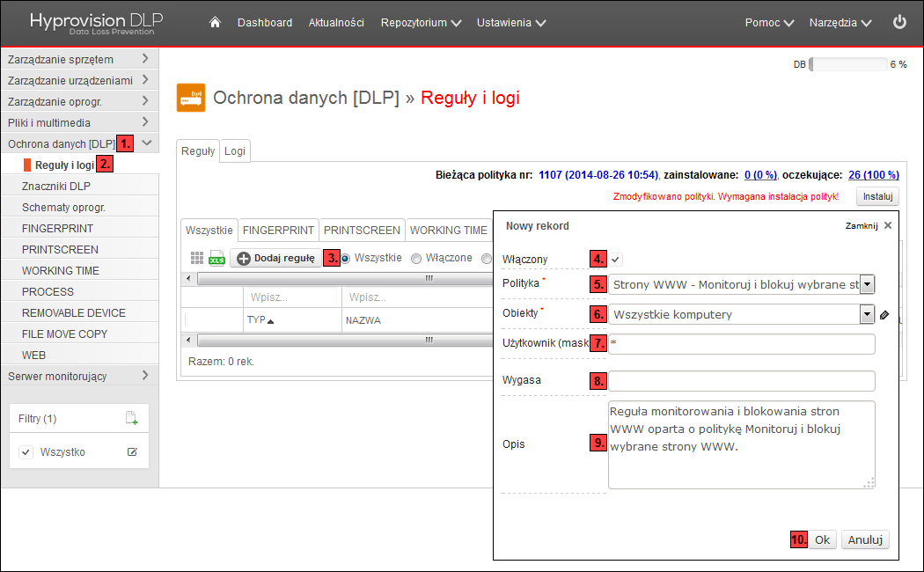The image size is (924, 572).
Task: Expand Zarządzanie sprzętem in the sidebar
Action: pos(79,59)
